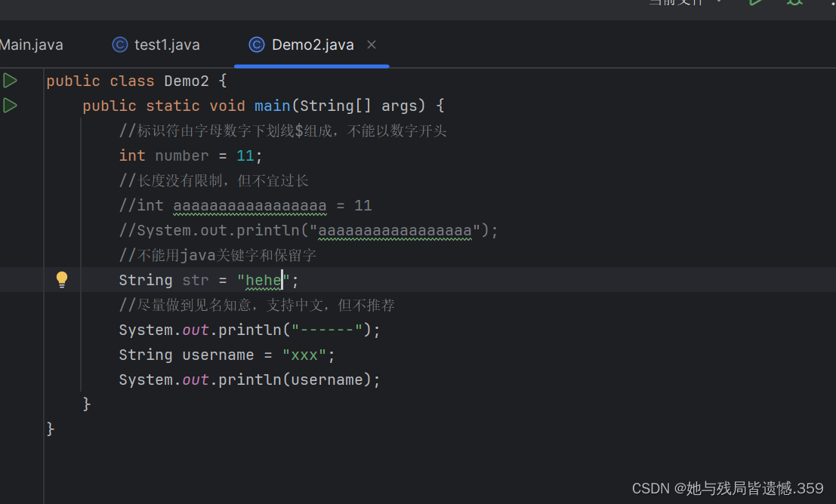Open the yellow light bulb quick-fix
Viewport: 836px width, 504px height.
[62, 280]
